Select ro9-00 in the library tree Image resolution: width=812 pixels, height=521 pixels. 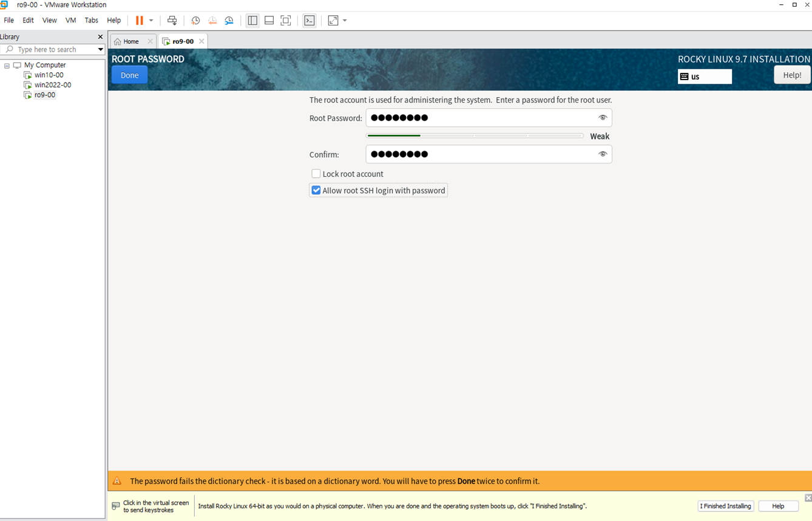[x=44, y=95]
